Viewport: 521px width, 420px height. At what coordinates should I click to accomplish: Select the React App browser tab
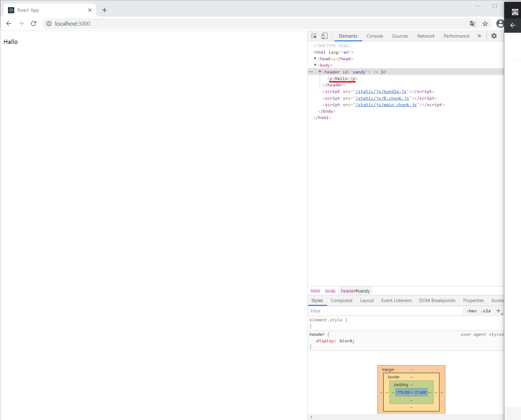[50, 10]
